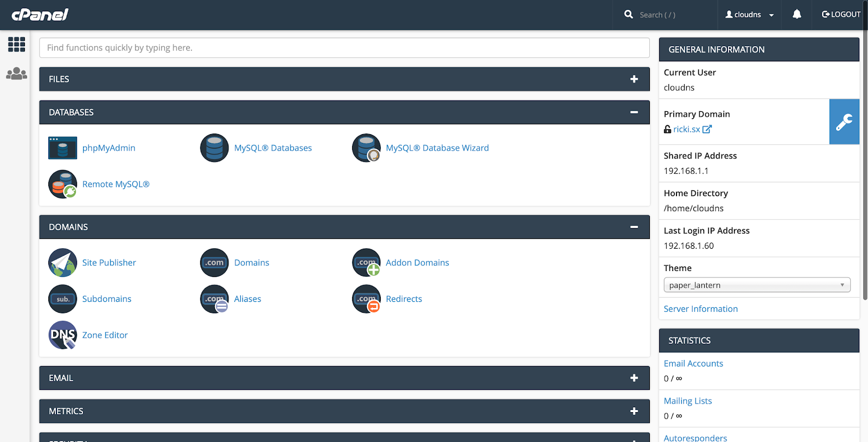Image resolution: width=868 pixels, height=442 pixels.
Task: Click the Addon Domains icon
Action: (366, 262)
